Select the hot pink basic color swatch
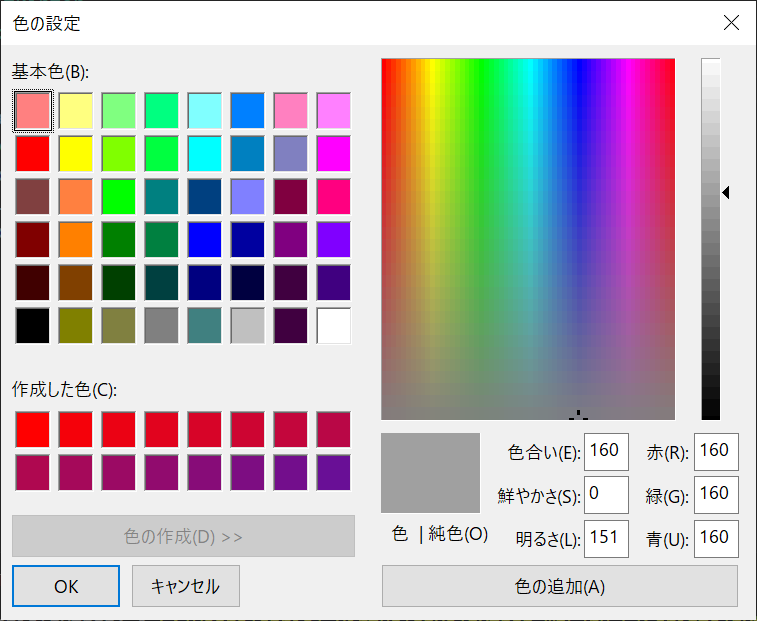The image size is (757, 621). (334, 197)
